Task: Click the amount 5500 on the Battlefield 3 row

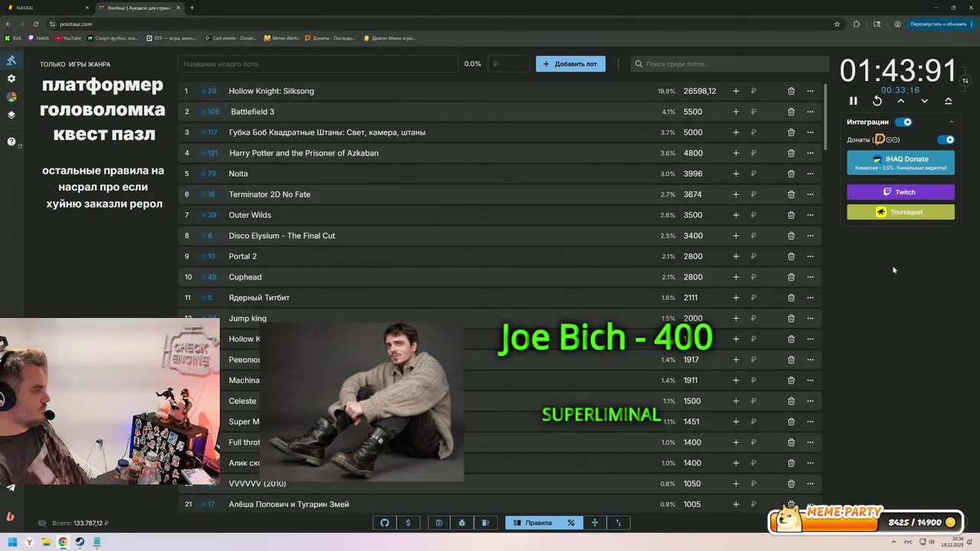Action: point(693,112)
